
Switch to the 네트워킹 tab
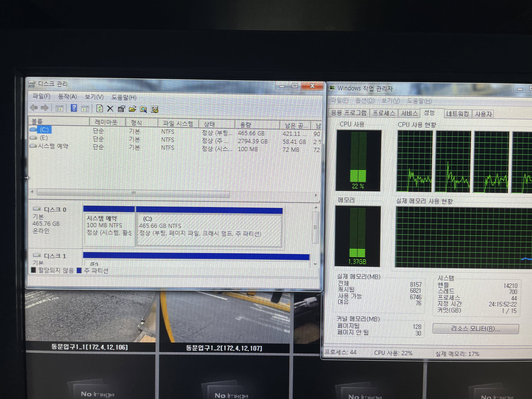pyautogui.click(x=457, y=114)
